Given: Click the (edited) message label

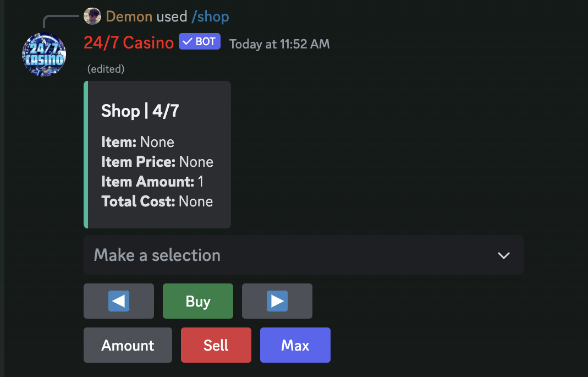Looking at the screenshot, I should (106, 69).
